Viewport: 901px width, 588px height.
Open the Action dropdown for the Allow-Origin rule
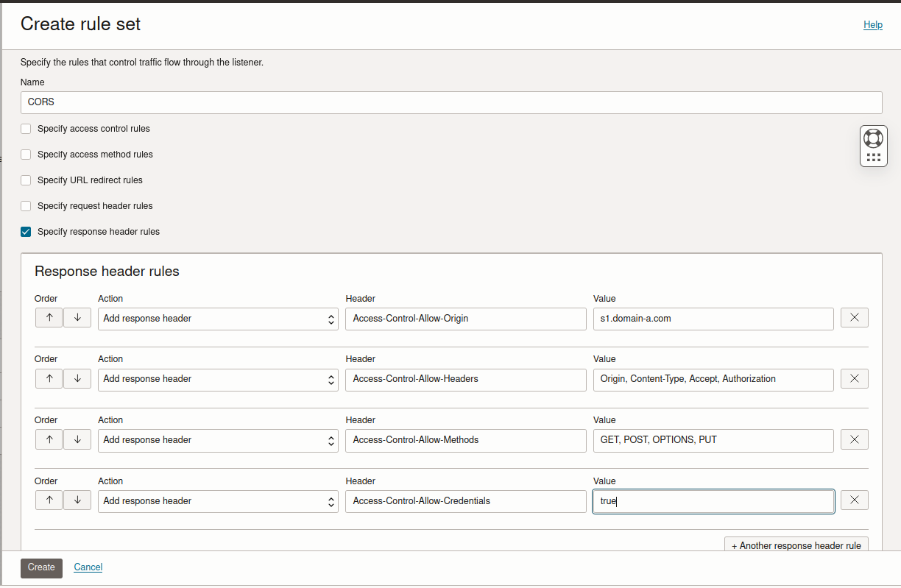click(x=218, y=319)
